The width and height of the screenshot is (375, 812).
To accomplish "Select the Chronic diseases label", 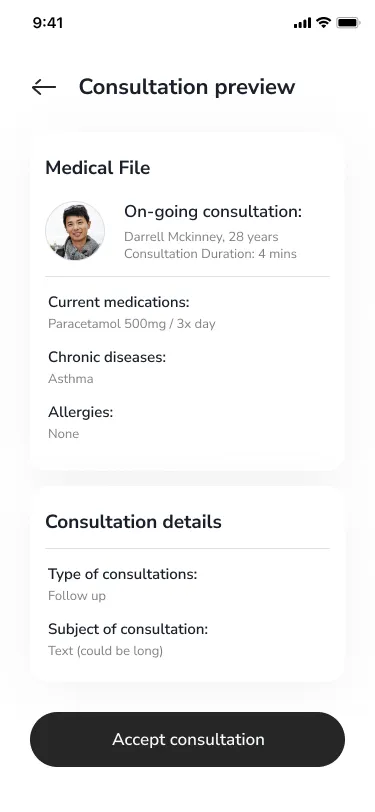I will pos(107,357).
